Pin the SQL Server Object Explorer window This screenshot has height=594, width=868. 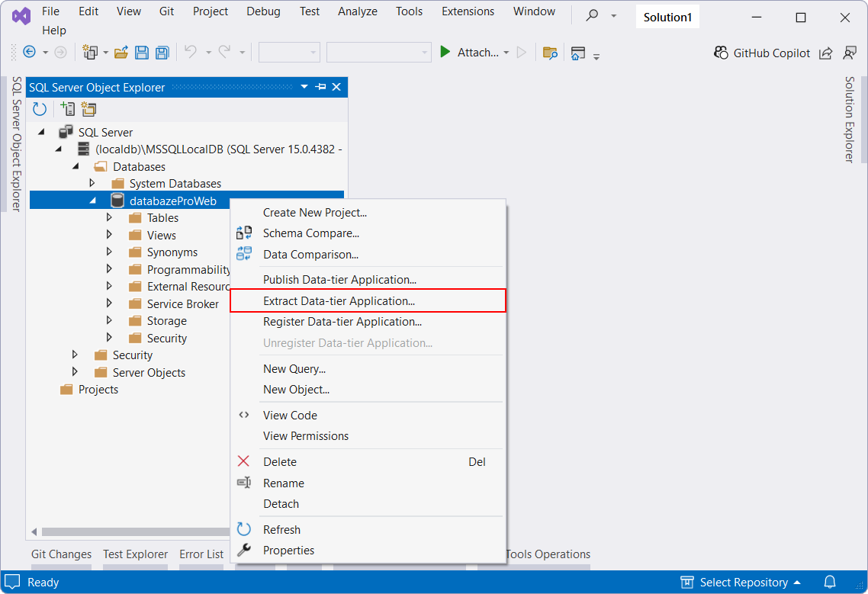click(x=320, y=87)
